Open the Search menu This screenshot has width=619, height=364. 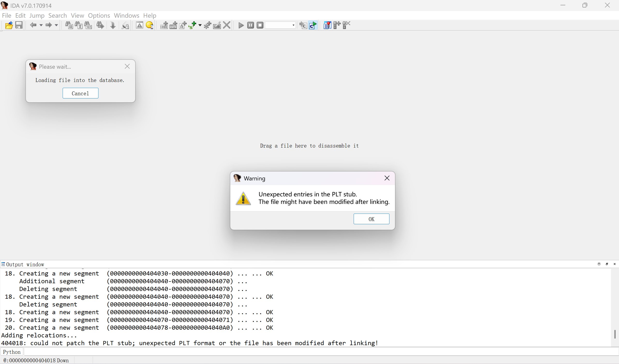click(x=58, y=15)
